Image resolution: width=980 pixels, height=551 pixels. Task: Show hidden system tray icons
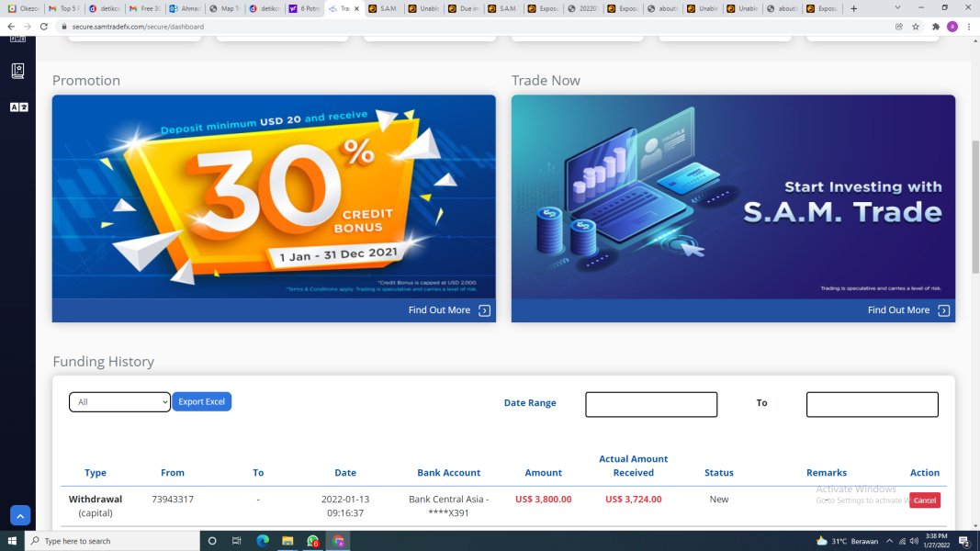coord(889,541)
